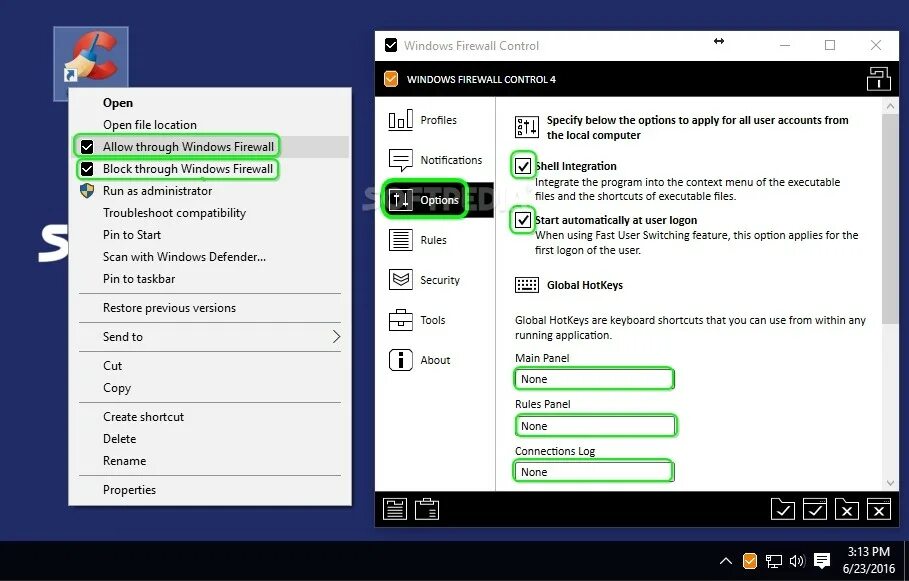Click the volume speaker tray icon
This screenshot has width=909, height=581.
click(797, 561)
